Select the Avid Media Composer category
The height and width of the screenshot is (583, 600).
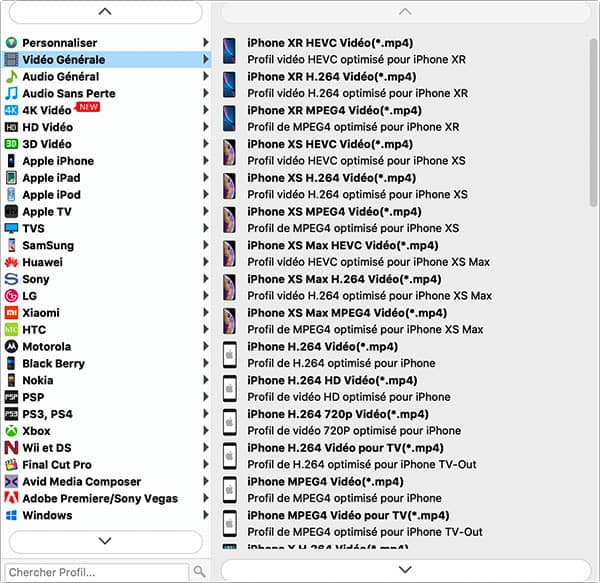pyautogui.click(x=82, y=482)
